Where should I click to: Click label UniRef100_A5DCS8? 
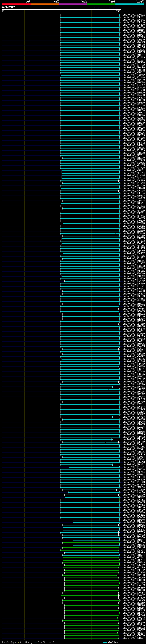[x=134, y=635]
